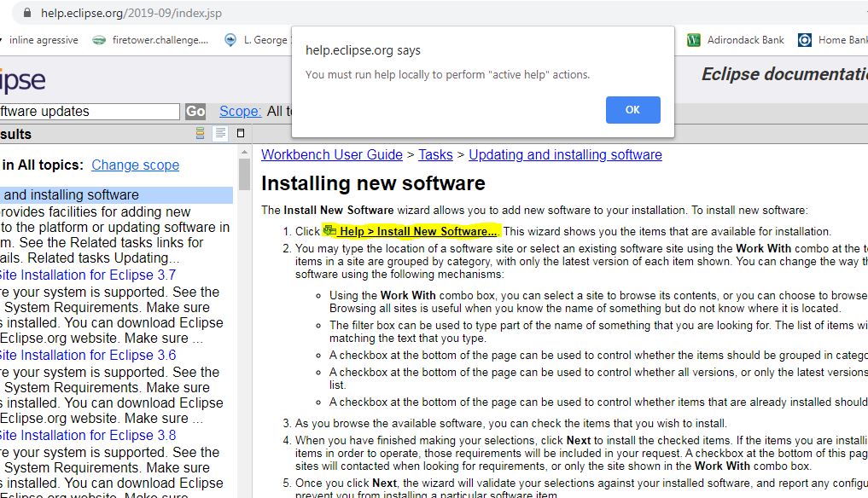Screen dimensions: 868x498
Task: Open the Home Bank bookmark
Action: [832, 40]
